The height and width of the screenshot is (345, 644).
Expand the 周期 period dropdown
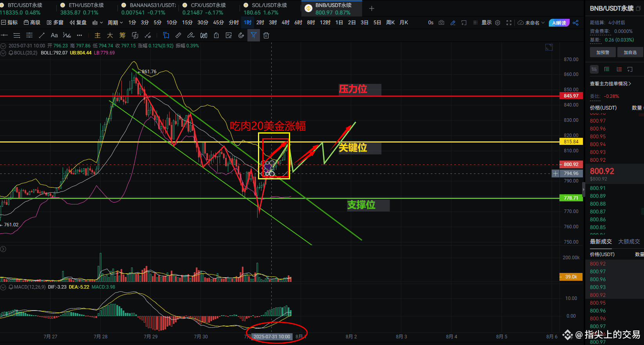click(115, 23)
